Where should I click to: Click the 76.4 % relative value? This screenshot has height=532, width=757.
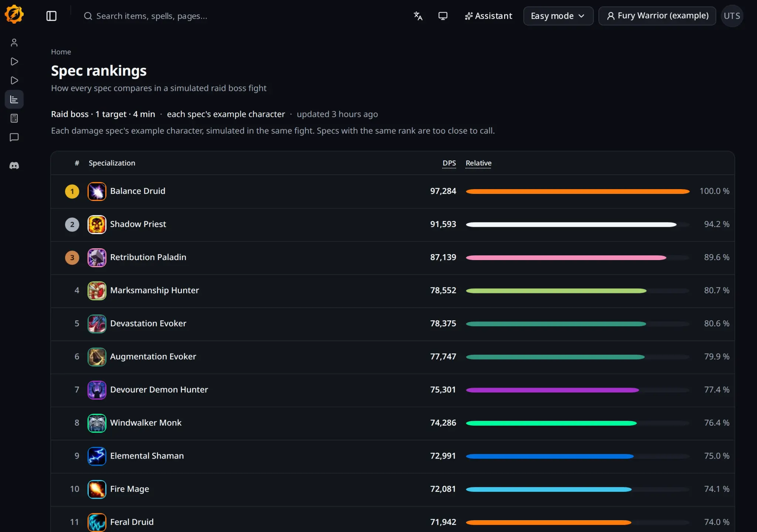[x=716, y=423]
